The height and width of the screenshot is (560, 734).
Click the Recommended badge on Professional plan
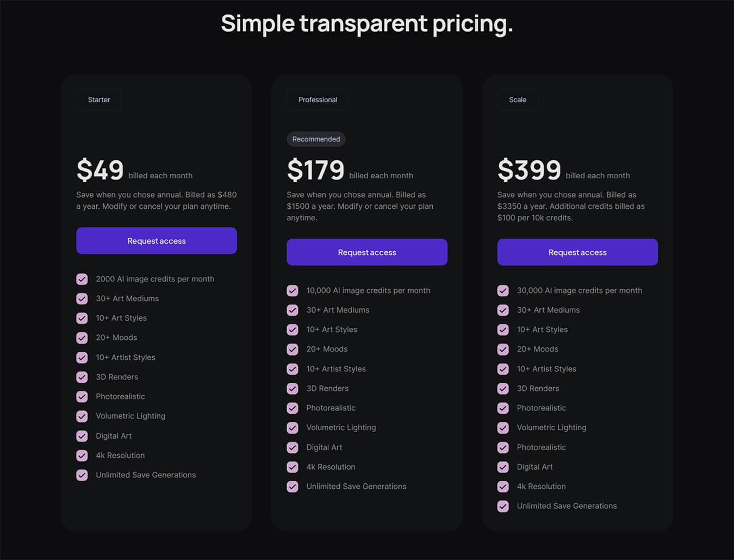click(316, 139)
